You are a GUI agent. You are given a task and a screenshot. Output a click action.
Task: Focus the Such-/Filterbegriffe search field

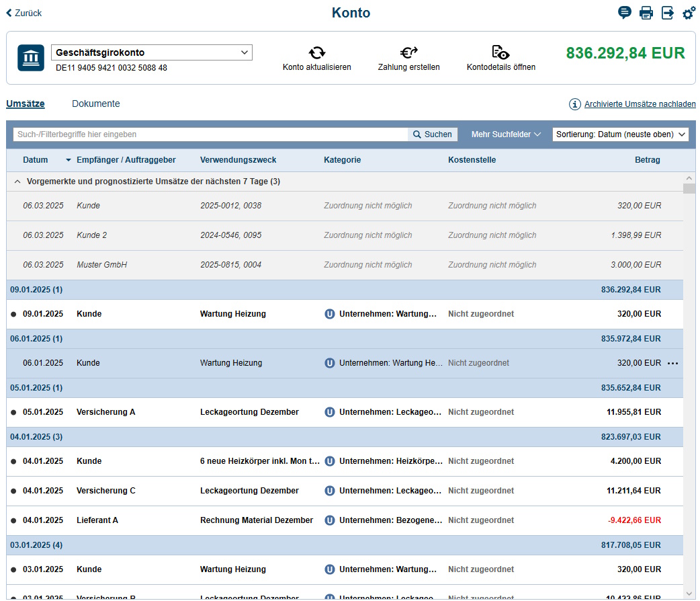(x=210, y=134)
